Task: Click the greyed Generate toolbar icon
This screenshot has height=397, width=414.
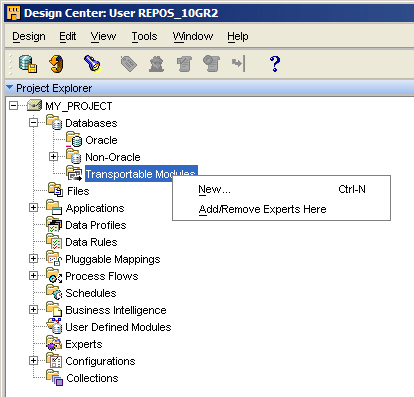Action: 184,64
